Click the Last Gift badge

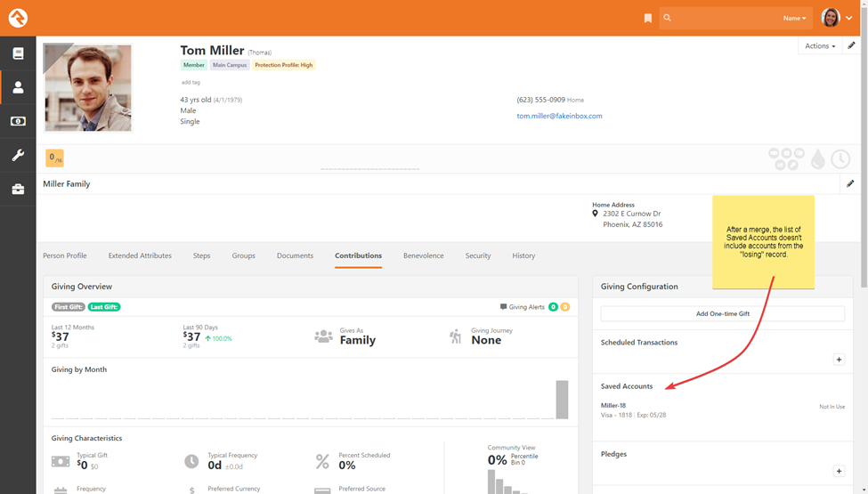click(104, 307)
